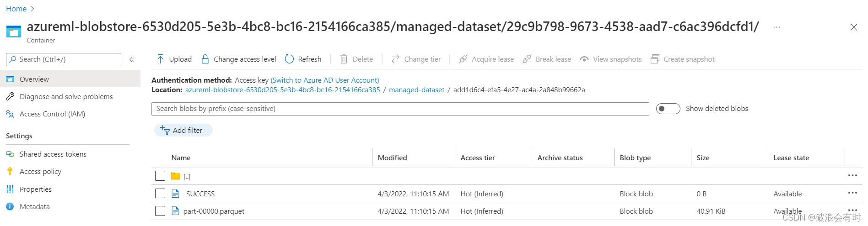Viewport: 868px width, 226px height.
Task: Click the Upload label in the toolbar
Action: coord(180,59)
